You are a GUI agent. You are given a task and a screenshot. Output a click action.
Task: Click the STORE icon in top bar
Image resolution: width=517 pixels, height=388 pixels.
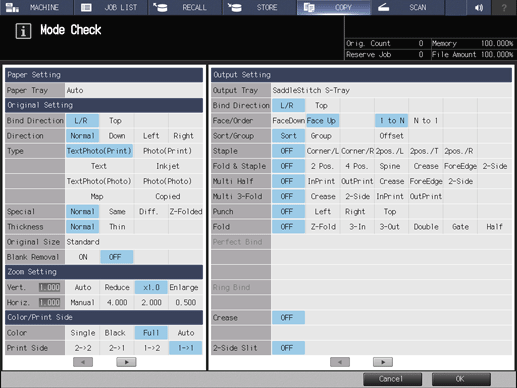[235, 7]
